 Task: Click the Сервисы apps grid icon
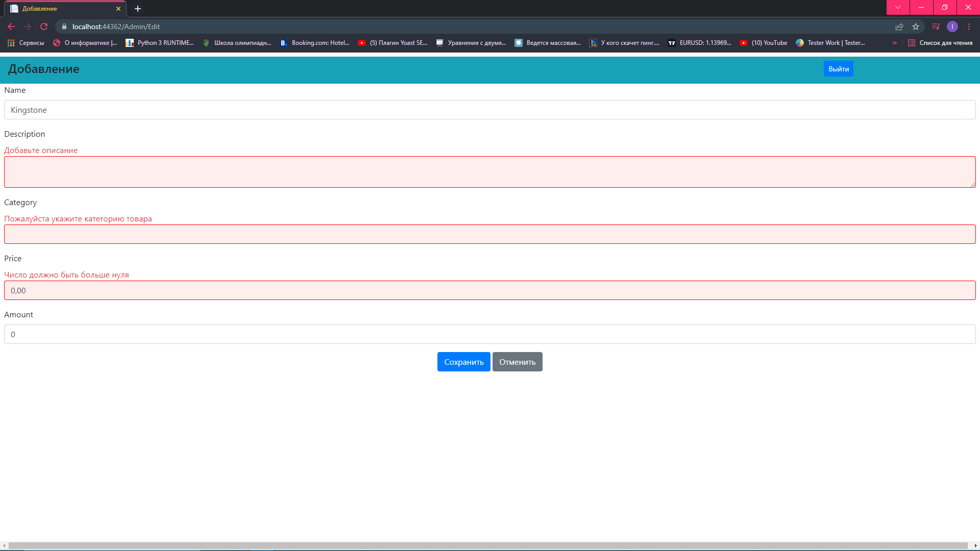(x=11, y=43)
